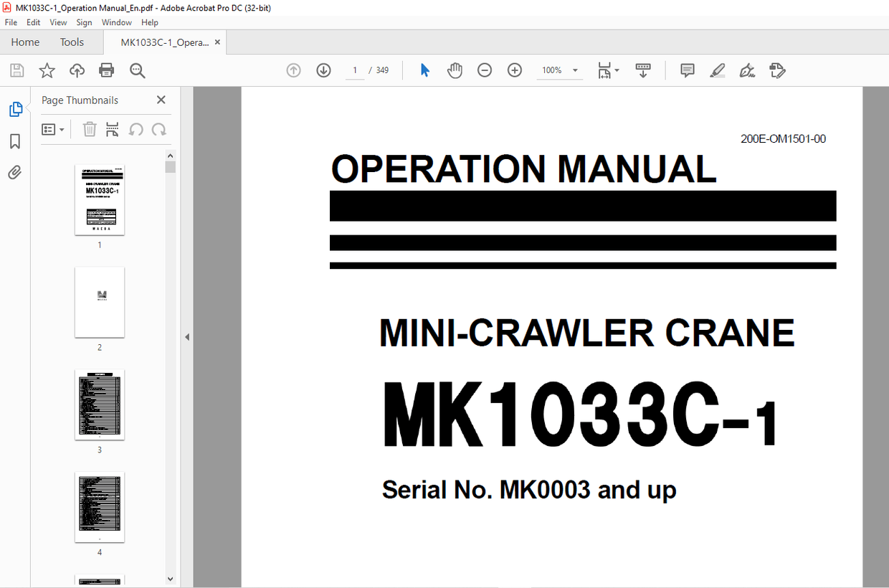
Task: Select the Hand tool in the toolbar
Action: (x=455, y=70)
